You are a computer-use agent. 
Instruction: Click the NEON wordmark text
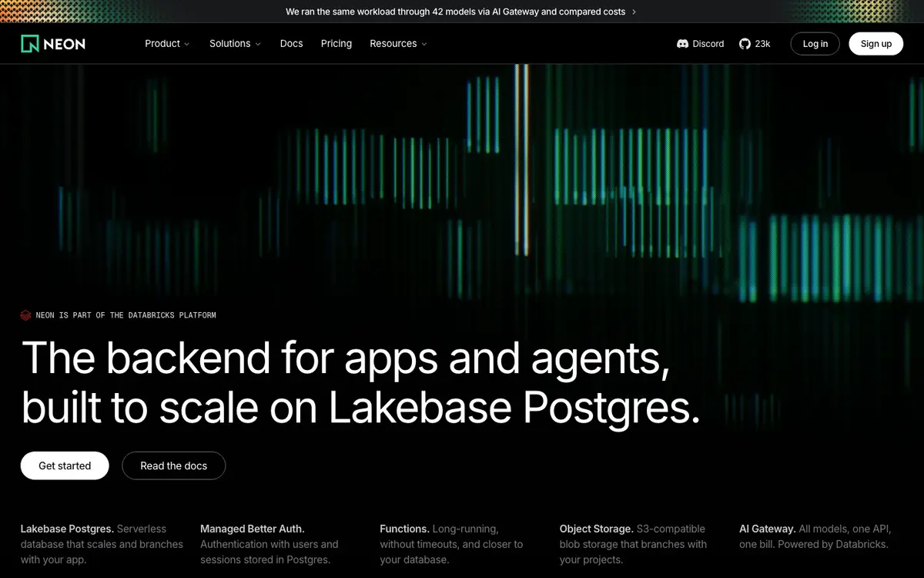tap(65, 44)
